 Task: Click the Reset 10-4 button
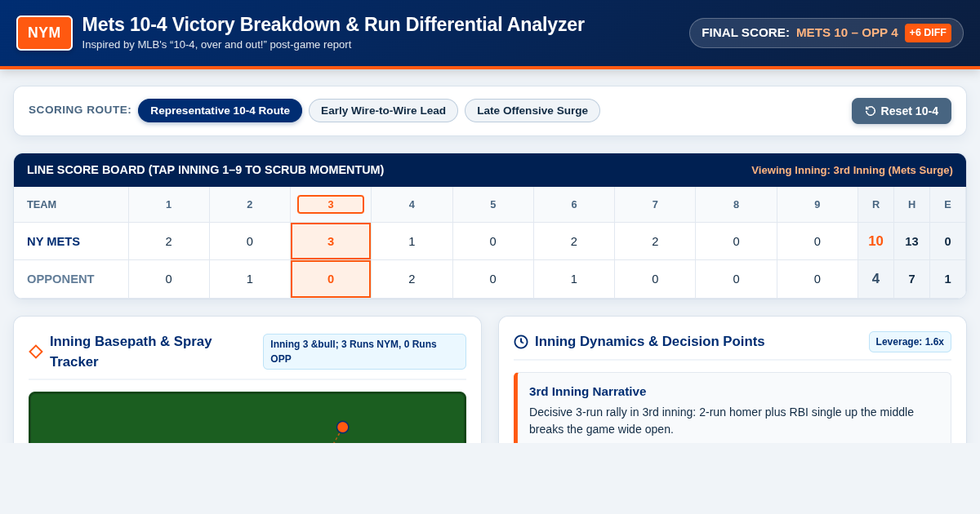pos(902,111)
